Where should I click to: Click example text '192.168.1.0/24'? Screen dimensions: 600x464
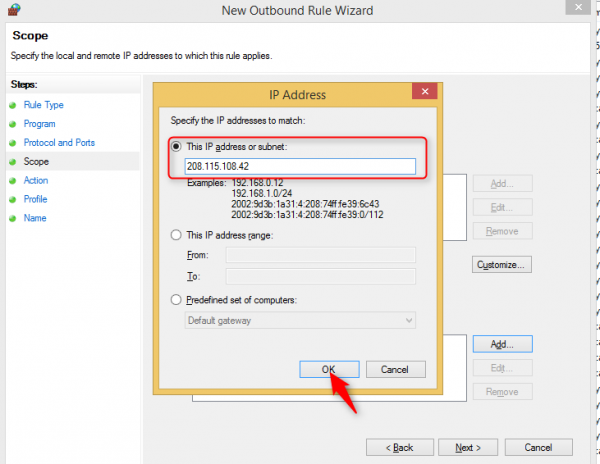[x=262, y=193]
